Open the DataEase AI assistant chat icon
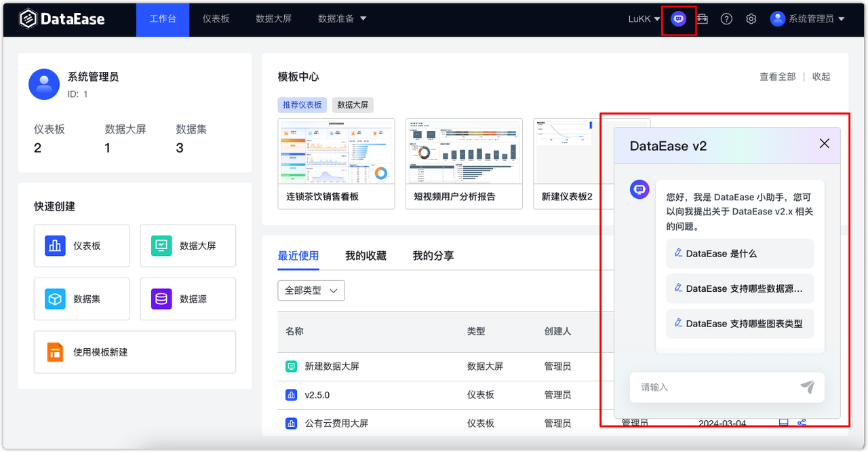 [x=678, y=18]
